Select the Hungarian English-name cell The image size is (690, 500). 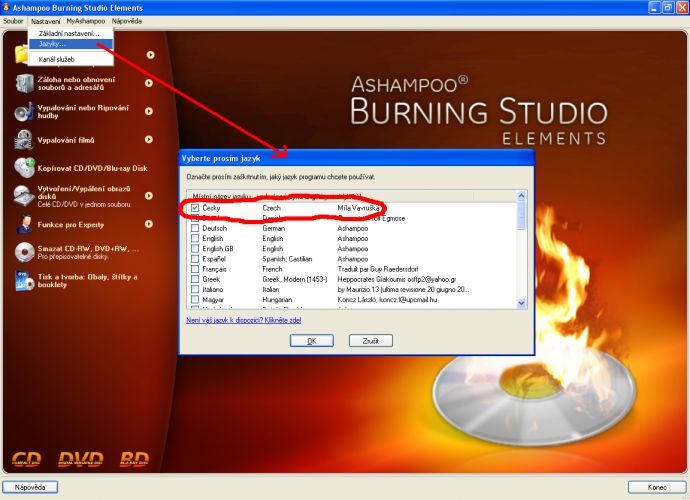pyautogui.click(x=277, y=300)
